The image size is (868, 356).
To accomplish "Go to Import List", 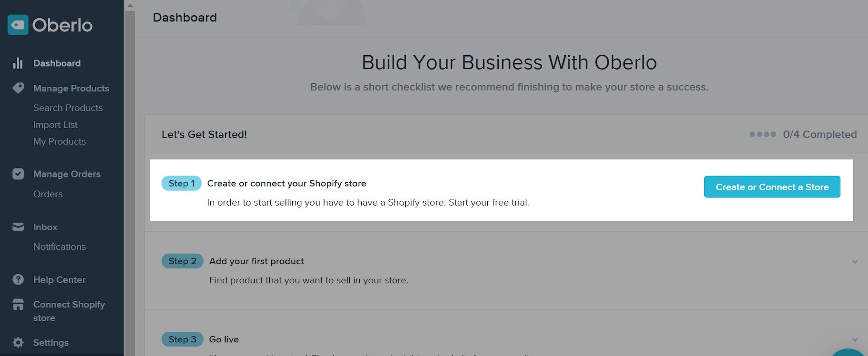I will pyautogui.click(x=55, y=125).
